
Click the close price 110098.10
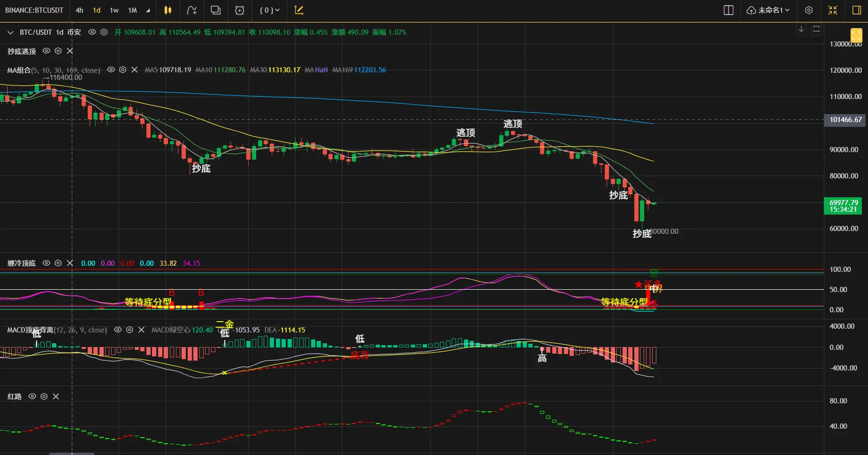point(274,32)
